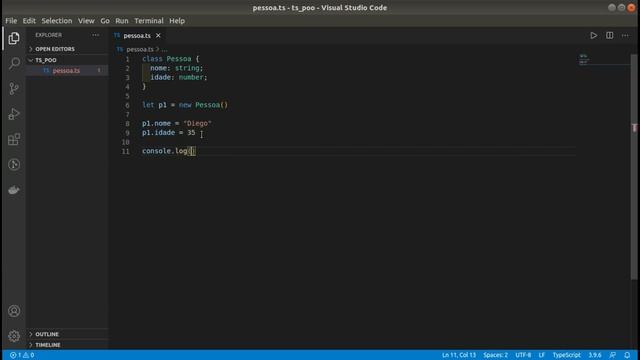This screenshot has width=640, height=360.
Task: Click the class name Pessoa on line 1
Action: pos(179,59)
